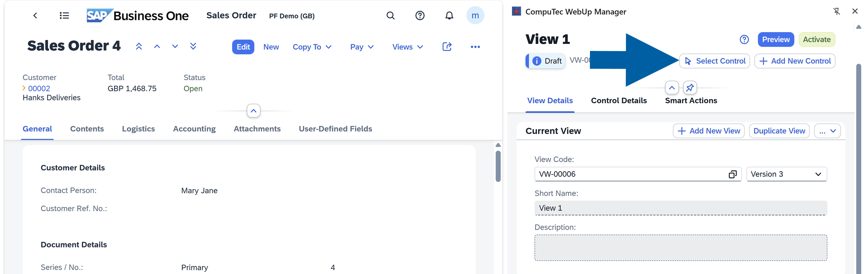Collapse the Sales Order header section
Image resolution: width=868 pixels, height=274 pixels.
[x=253, y=111]
